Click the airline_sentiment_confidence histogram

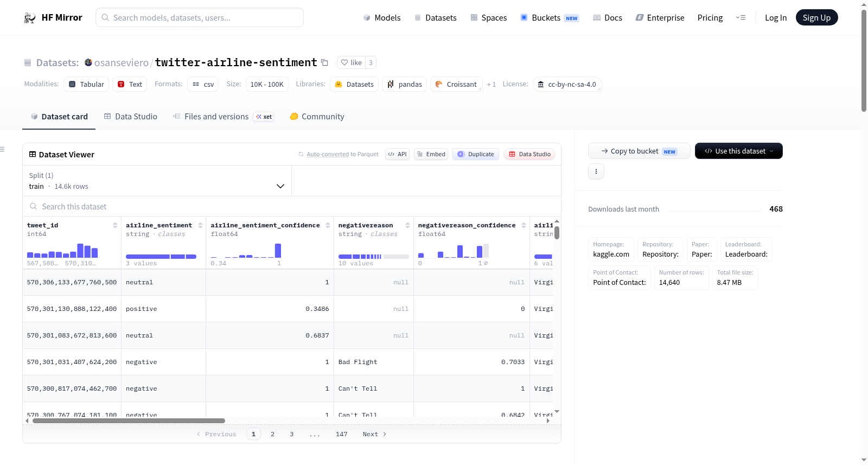246,251
